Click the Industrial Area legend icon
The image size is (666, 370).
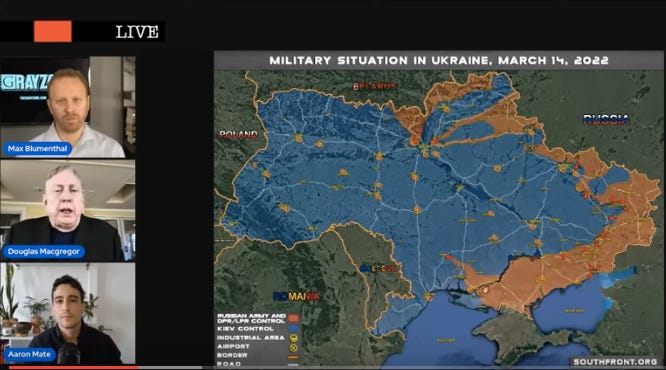click(293, 338)
